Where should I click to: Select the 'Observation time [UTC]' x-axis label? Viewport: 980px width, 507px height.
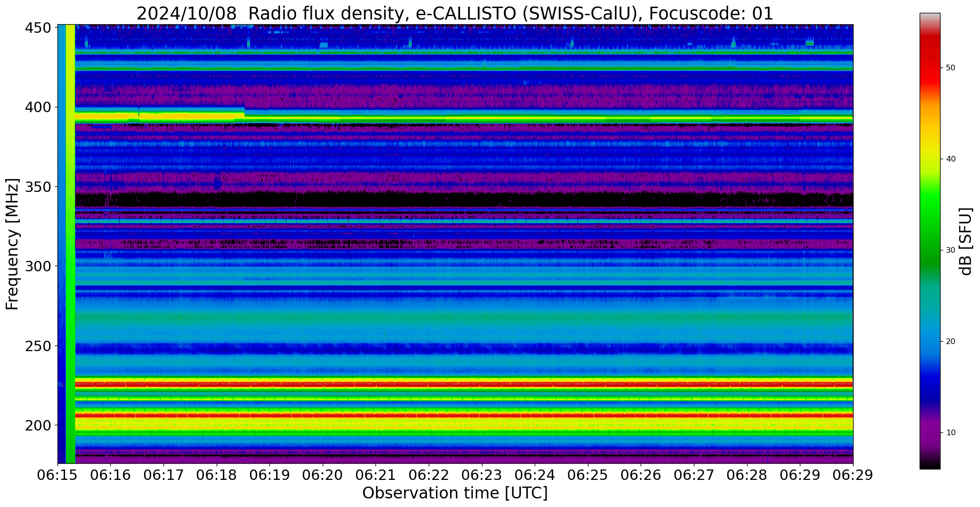pyautogui.click(x=455, y=493)
